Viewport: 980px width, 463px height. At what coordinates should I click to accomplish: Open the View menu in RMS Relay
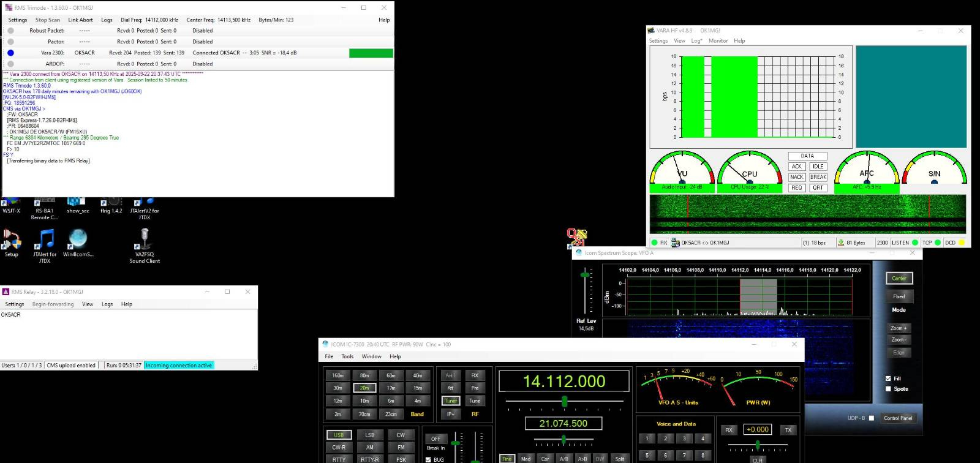point(88,304)
